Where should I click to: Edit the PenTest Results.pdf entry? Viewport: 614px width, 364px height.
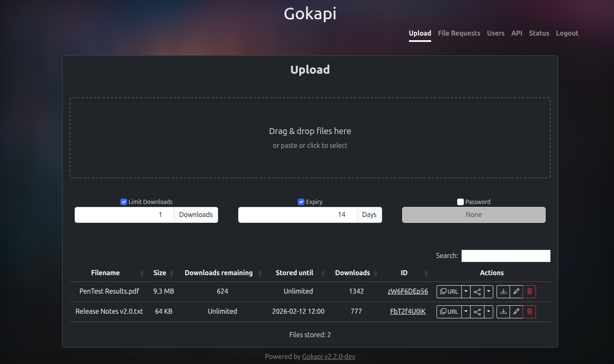point(516,292)
